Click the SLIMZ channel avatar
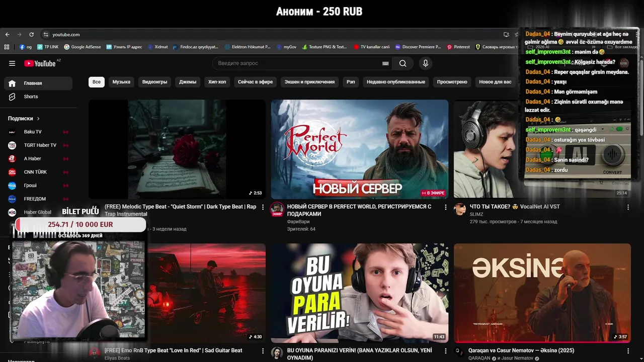The image size is (644, 362). click(460, 209)
